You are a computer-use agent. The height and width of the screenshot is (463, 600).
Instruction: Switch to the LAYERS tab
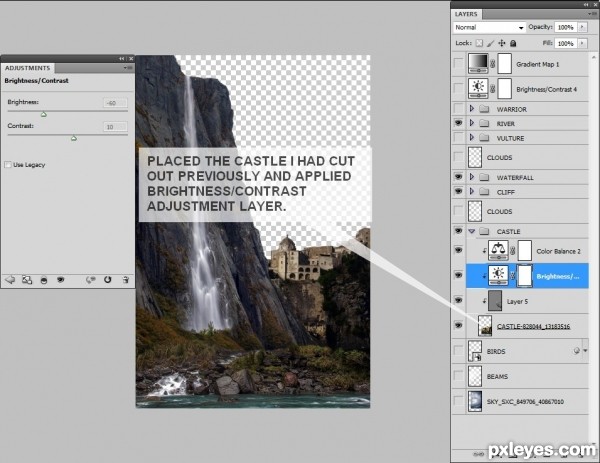pyautogui.click(x=466, y=14)
